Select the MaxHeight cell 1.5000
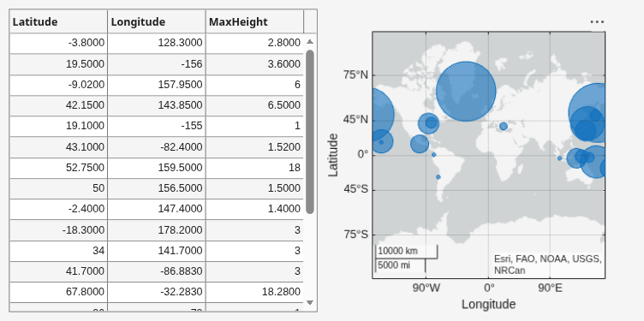Viewport: 644px width, 321px height. pyautogui.click(x=254, y=188)
